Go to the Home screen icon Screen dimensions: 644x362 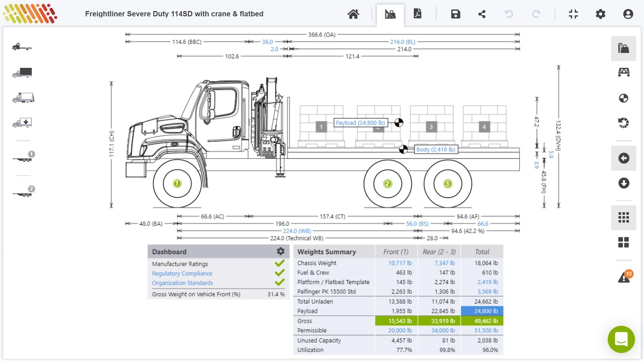coord(353,14)
